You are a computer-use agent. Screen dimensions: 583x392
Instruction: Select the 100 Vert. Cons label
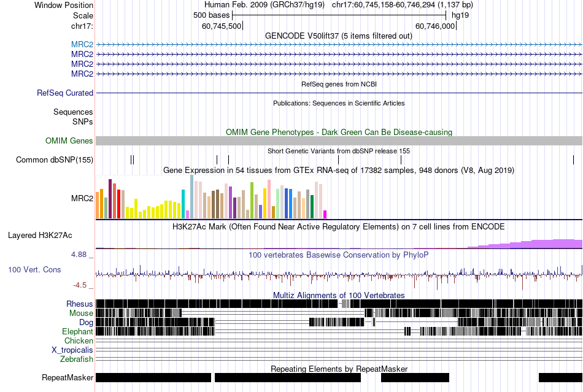(34, 270)
